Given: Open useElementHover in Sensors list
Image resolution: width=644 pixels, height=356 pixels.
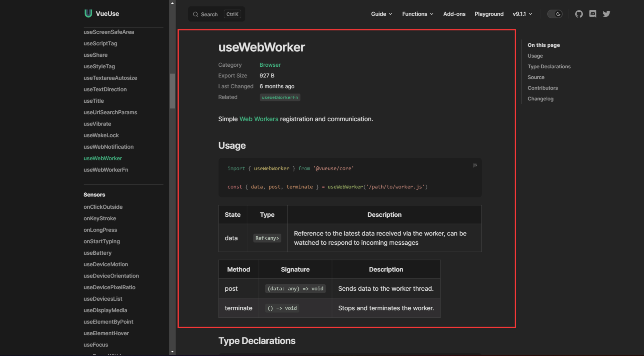Looking at the screenshot, I should (106, 333).
